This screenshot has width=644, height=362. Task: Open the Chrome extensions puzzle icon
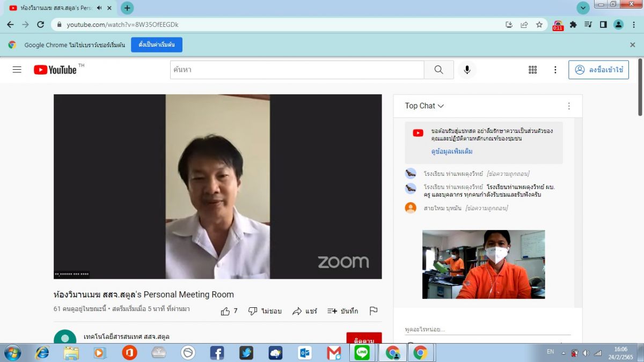click(x=573, y=25)
